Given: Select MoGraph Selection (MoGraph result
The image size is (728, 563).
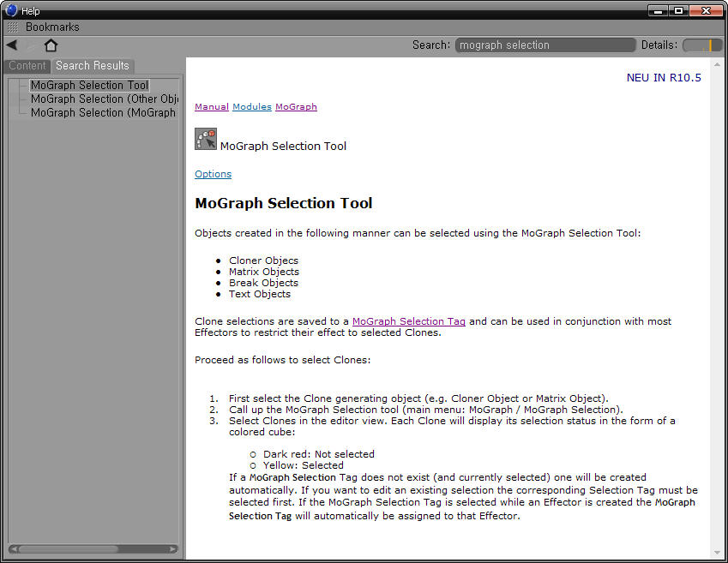Looking at the screenshot, I should click(x=104, y=113).
